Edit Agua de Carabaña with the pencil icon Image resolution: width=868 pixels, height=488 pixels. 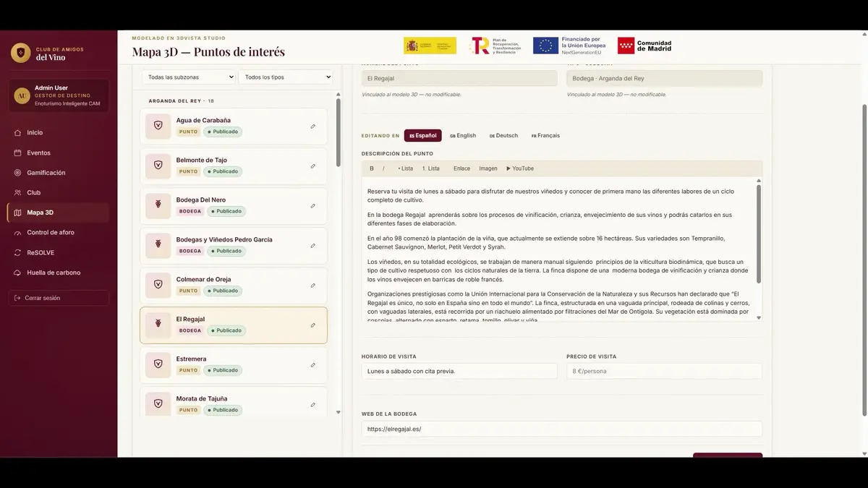(x=313, y=127)
